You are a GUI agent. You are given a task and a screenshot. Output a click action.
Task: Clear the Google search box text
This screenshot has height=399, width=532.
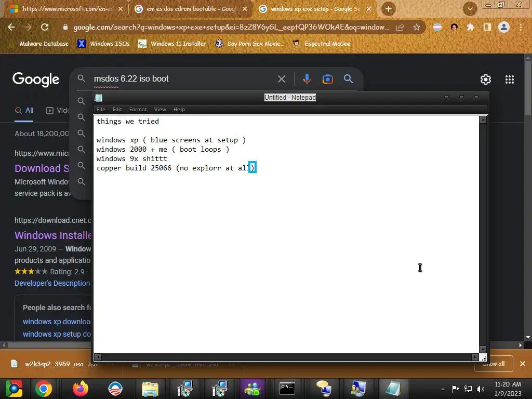click(x=282, y=79)
